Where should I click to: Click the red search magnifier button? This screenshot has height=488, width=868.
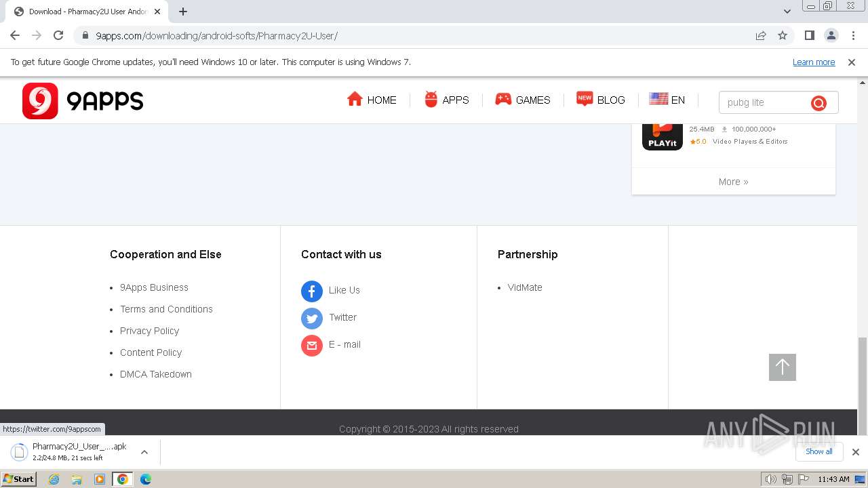[x=818, y=103]
